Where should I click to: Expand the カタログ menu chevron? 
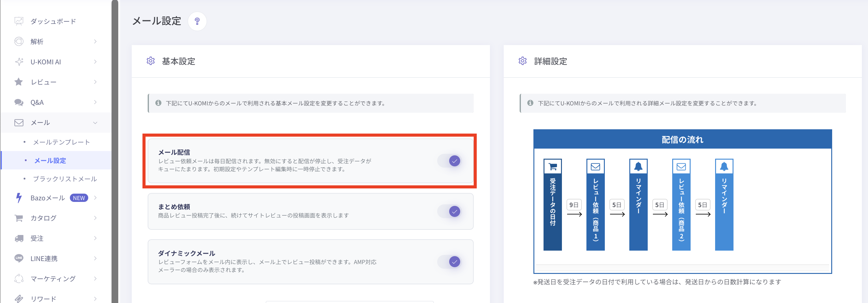(95, 218)
